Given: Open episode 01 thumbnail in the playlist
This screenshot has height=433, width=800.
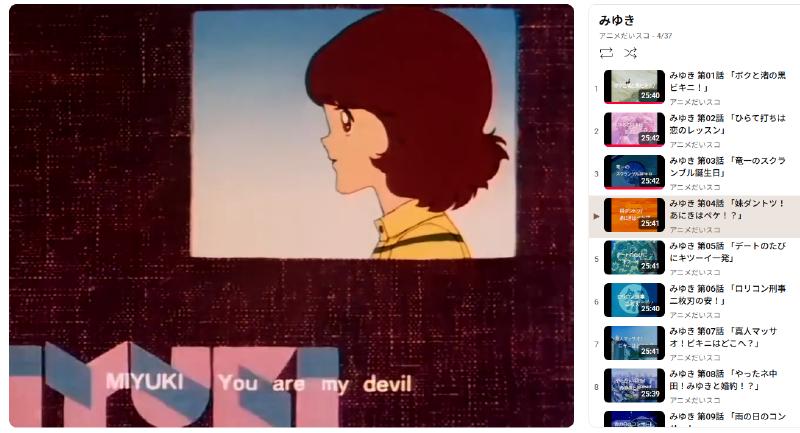Looking at the screenshot, I should pos(634,87).
